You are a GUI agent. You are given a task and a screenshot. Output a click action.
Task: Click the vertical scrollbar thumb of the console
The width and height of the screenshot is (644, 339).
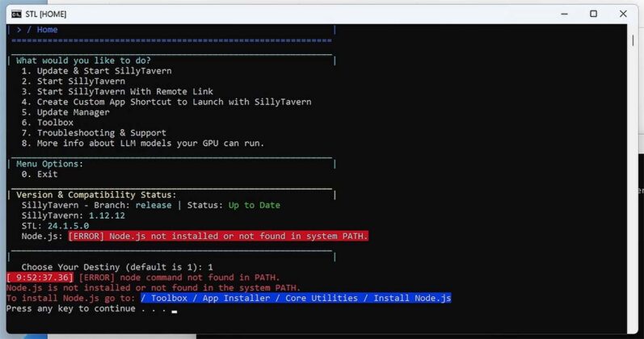(x=633, y=40)
